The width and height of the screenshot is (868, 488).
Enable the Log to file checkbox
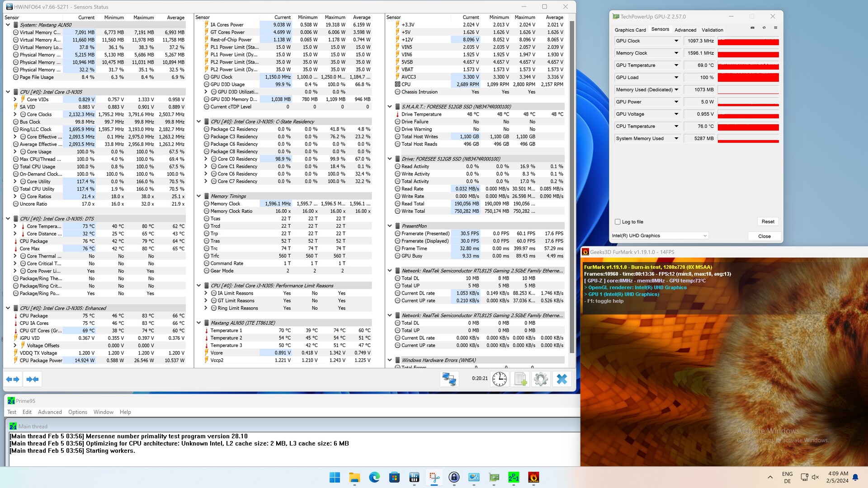pyautogui.click(x=618, y=222)
